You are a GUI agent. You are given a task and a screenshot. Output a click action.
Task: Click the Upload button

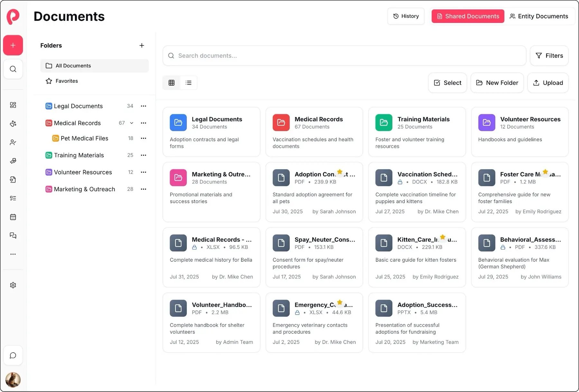(548, 83)
